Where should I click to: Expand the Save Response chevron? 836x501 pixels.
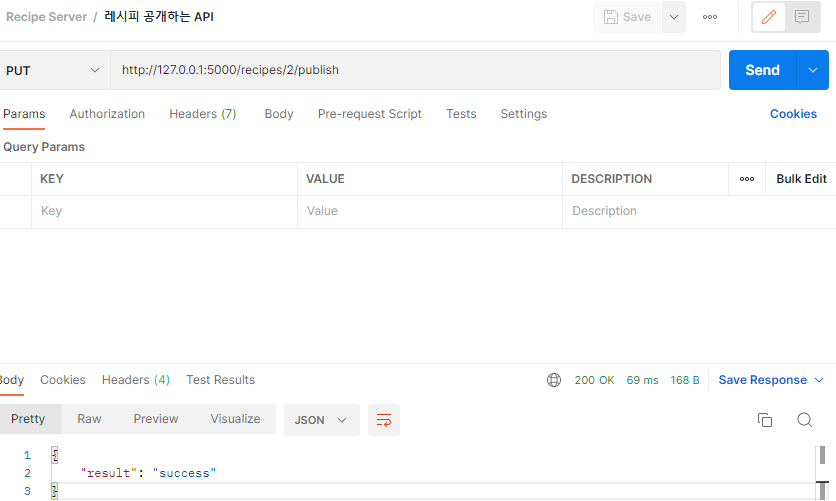[x=819, y=380]
